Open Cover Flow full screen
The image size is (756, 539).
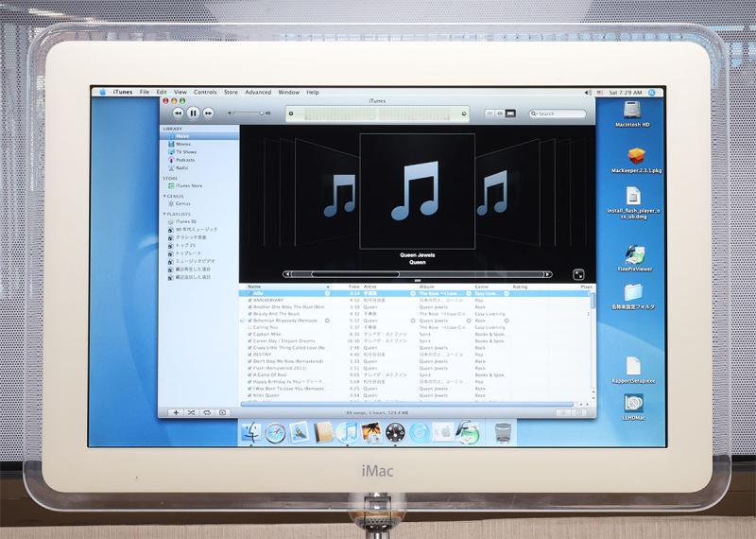(578, 274)
